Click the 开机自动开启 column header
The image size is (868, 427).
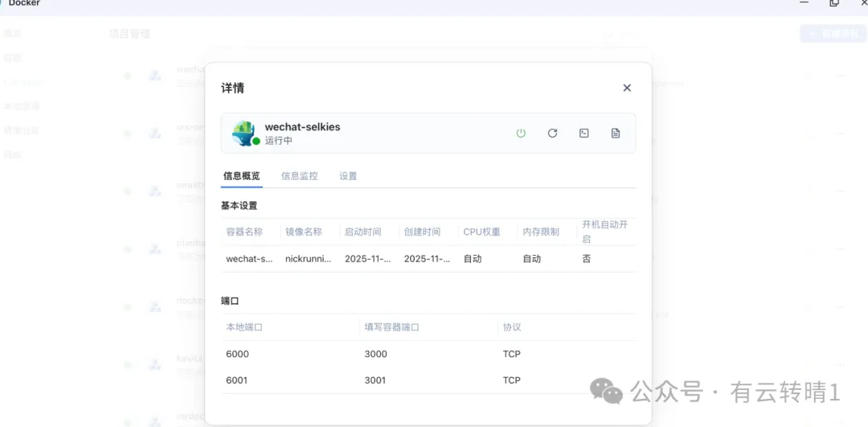605,232
